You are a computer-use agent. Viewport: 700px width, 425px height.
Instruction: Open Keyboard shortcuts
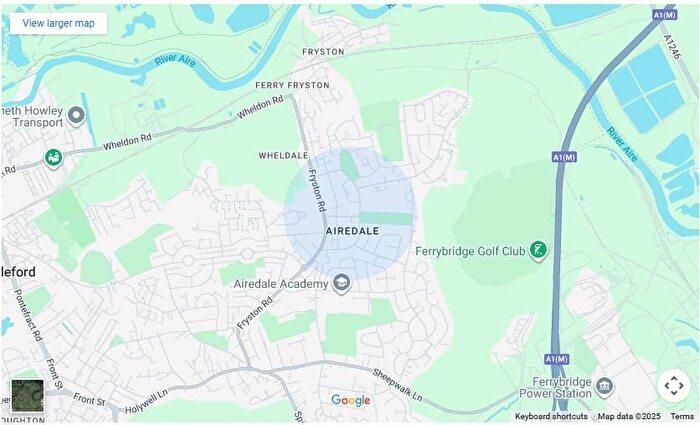(x=551, y=417)
